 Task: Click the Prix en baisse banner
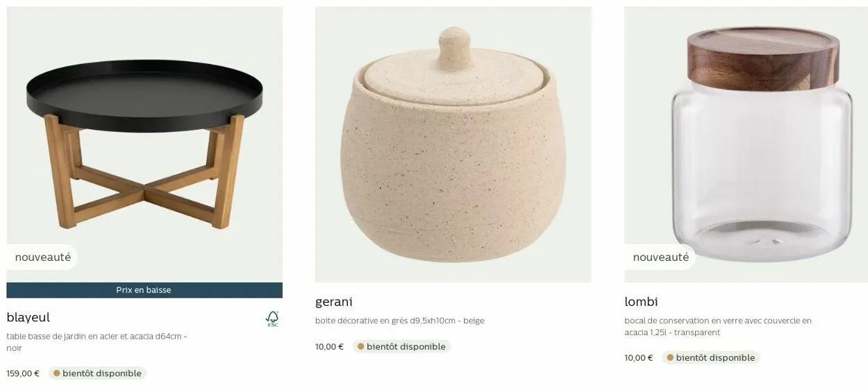(x=144, y=290)
